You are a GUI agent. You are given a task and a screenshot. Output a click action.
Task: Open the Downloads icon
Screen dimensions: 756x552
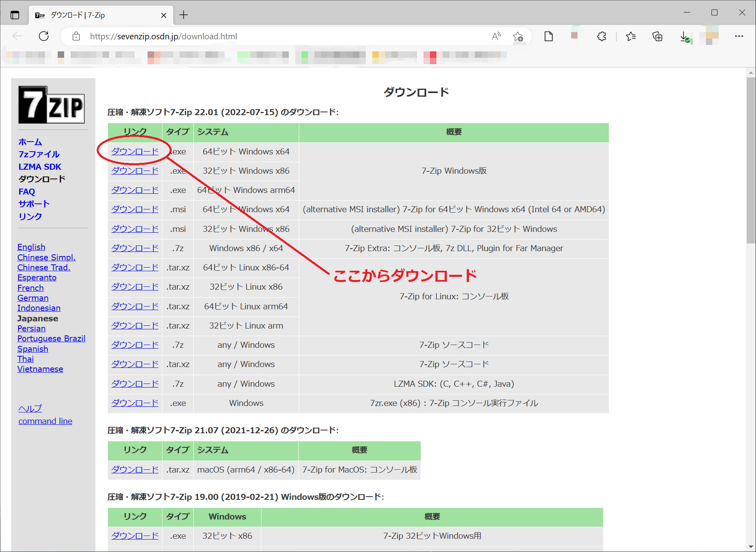pyautogui.click(x=685, y=37)
